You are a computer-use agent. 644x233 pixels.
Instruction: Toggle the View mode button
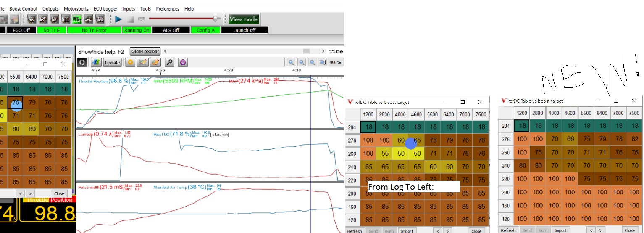point(243,19)
